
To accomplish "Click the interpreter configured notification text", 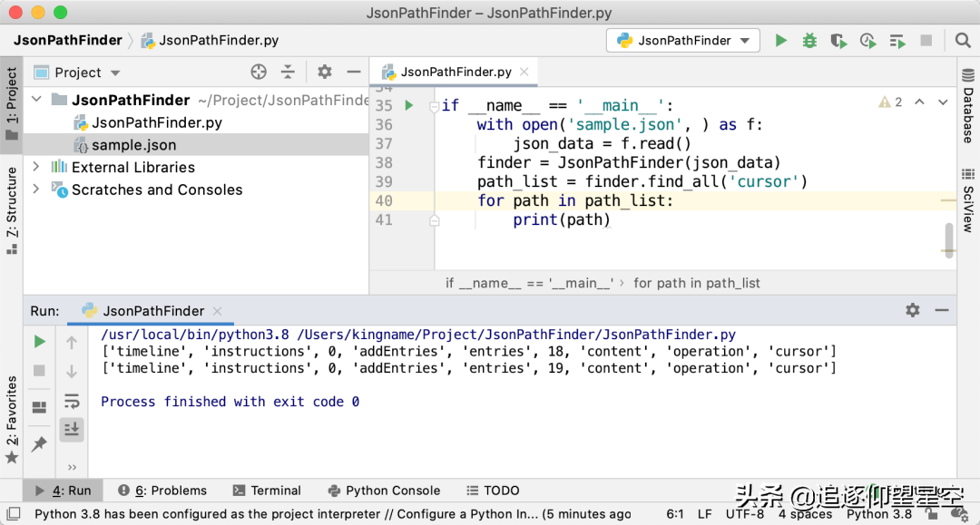I will (332, 514).
